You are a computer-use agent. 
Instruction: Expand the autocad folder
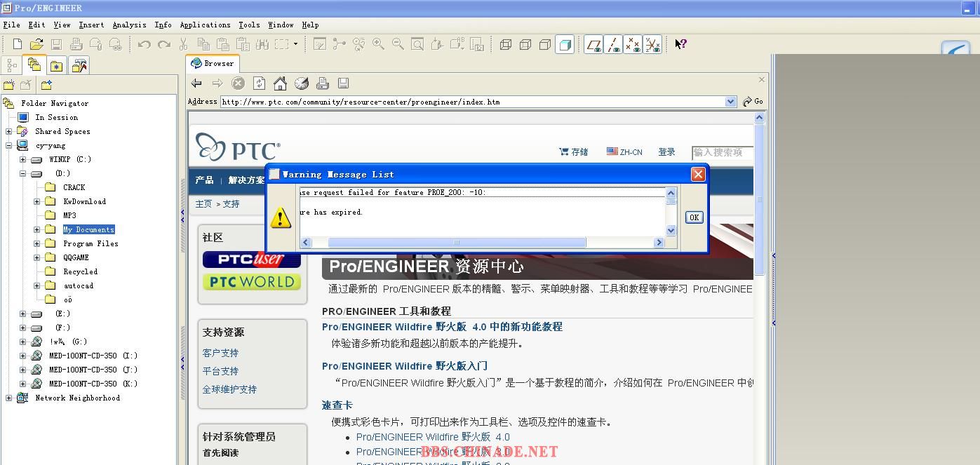36,285
